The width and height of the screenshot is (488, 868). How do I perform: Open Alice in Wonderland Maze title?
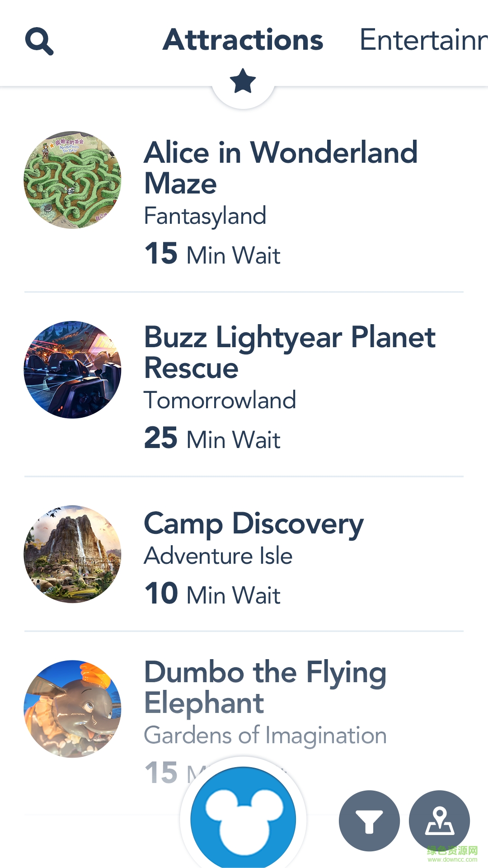pyautogui.click(x=280, y=167)
